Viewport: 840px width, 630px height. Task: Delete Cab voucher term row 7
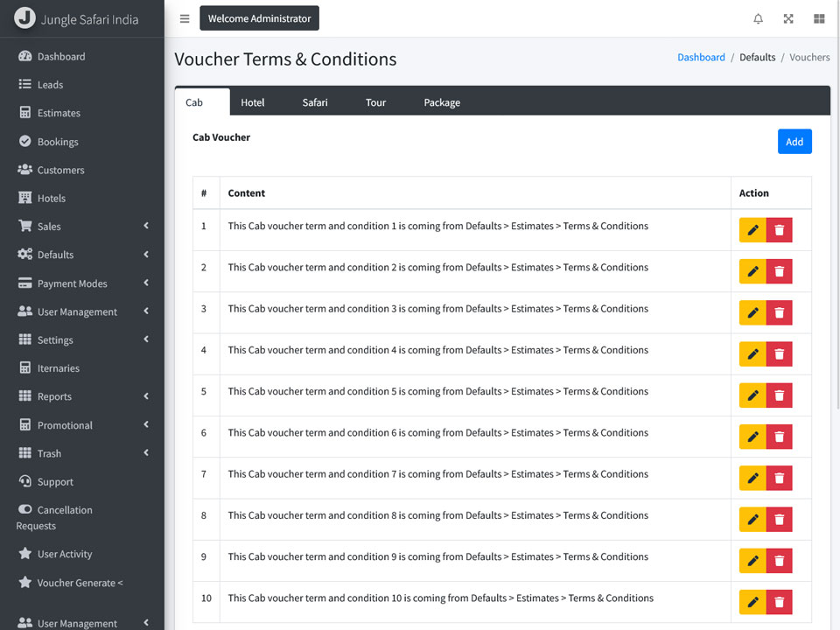(x=779, y=478)
